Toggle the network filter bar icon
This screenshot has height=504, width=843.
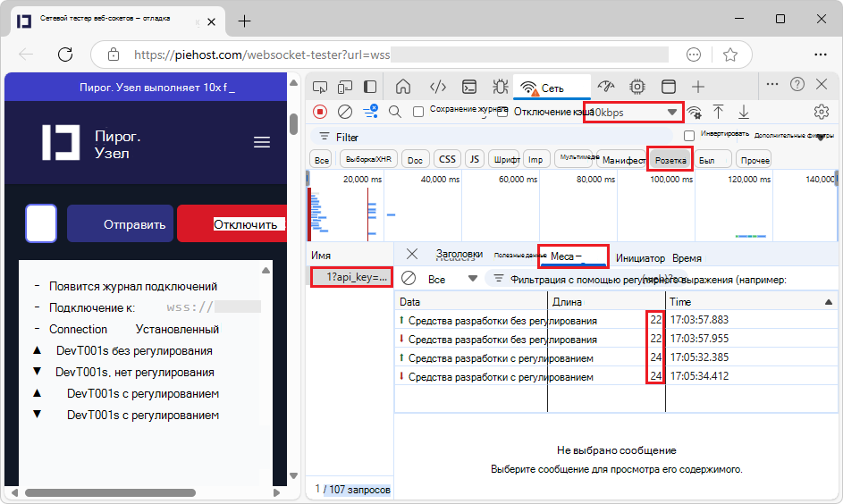(370, 111)
